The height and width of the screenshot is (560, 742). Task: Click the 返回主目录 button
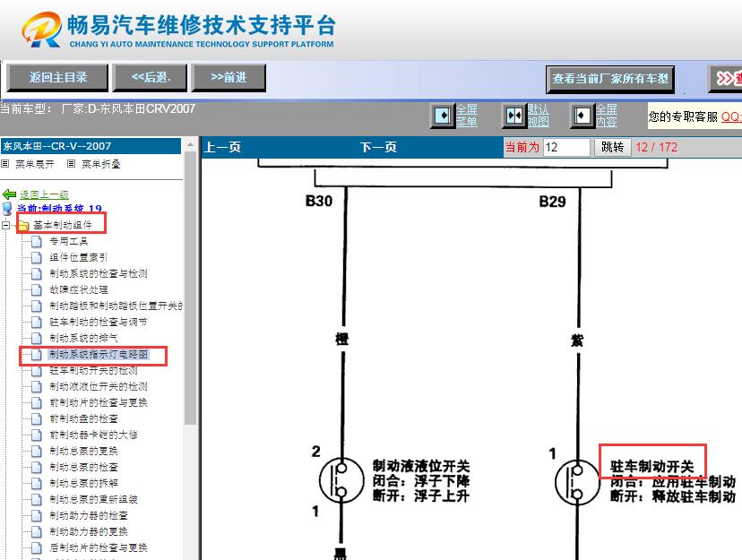coord(57,78)
